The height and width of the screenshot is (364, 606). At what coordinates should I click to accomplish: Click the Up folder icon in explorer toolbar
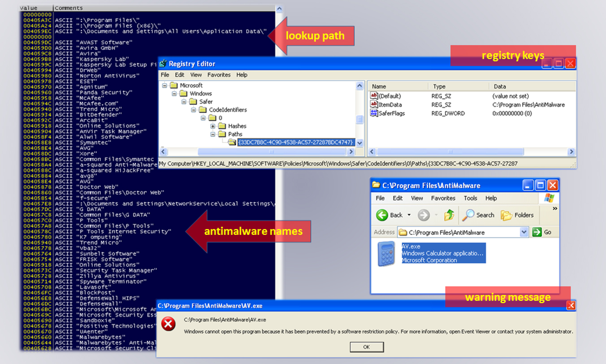pyautogui.click(x=449, y=215)
